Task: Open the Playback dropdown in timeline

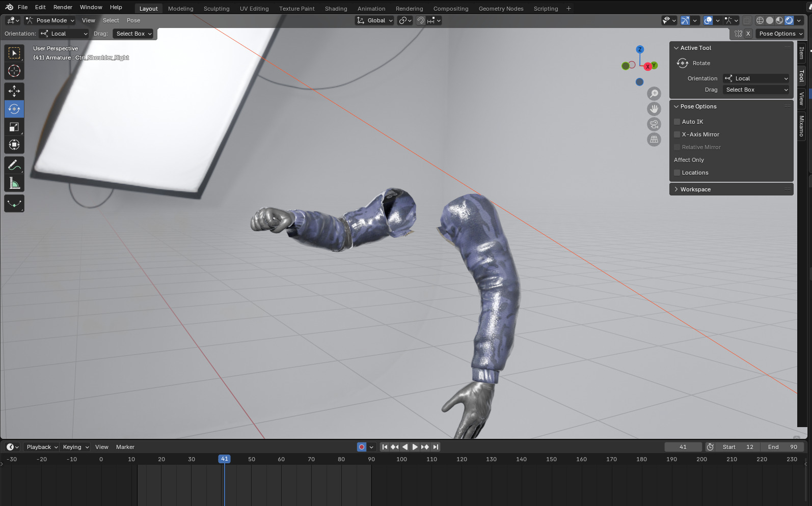Action: click(42, 447)
